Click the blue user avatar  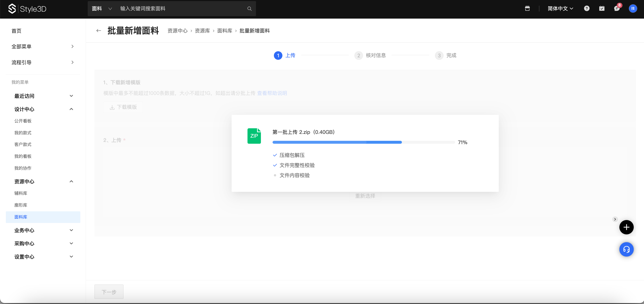point(633,9)
